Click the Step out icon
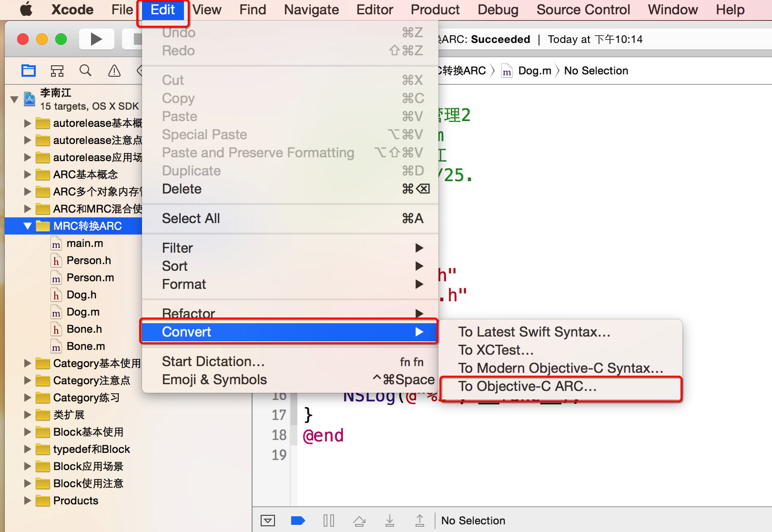Image resolution: width=772 pixels, height=532 pixels. (x=420, y=521)
